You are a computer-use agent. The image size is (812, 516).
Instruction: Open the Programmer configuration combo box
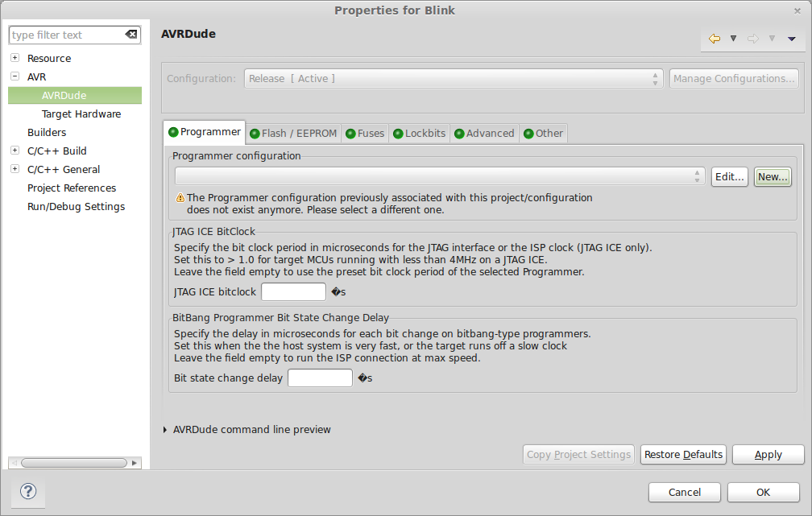pos(698,176)
